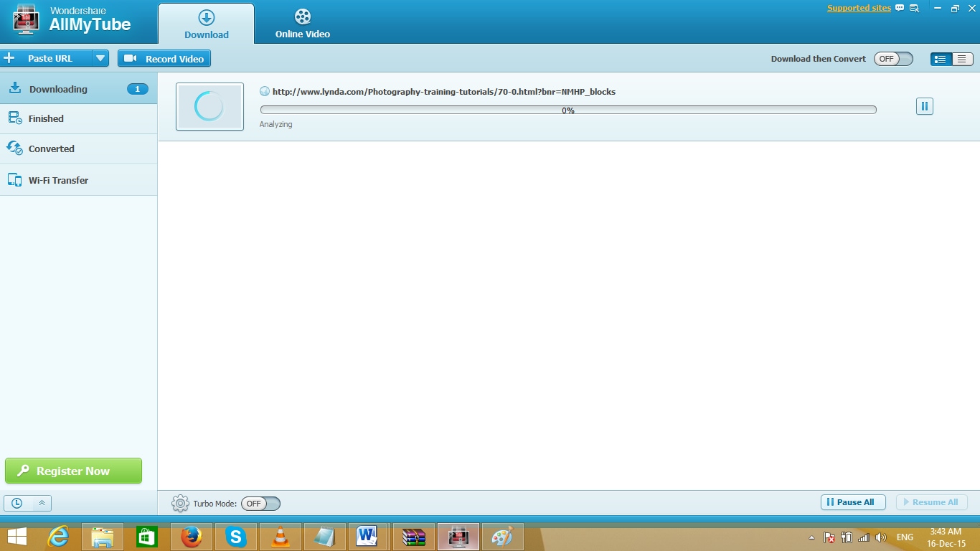Select the Downloading sidebar section
The height and width of the screenshot is (551, 980).
[79, 89]
